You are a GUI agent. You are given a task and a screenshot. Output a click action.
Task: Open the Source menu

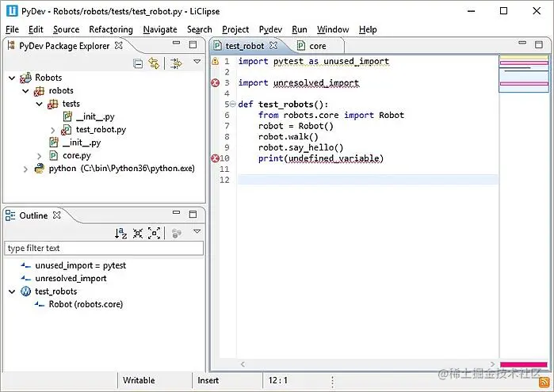pyautogui.click(x=66, y=29)
